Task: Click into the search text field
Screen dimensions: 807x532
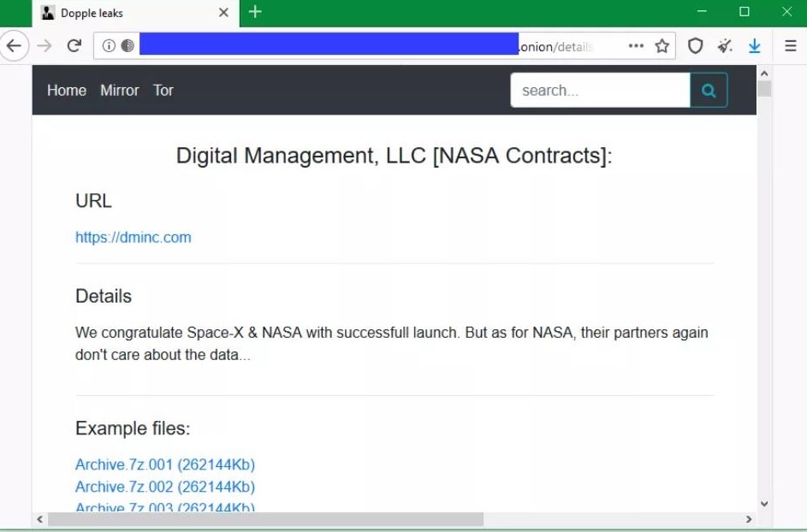Action: coord(600,91)
